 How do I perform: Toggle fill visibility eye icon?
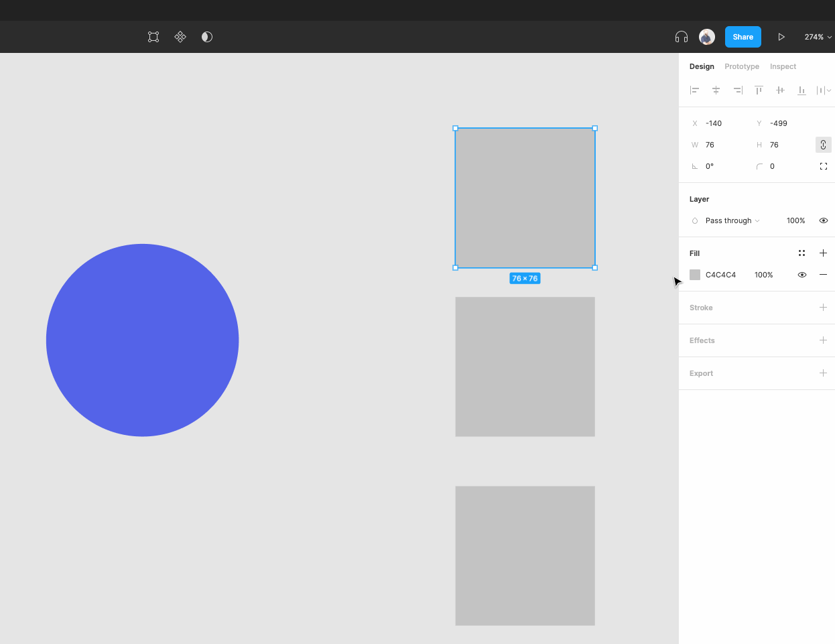802,275
